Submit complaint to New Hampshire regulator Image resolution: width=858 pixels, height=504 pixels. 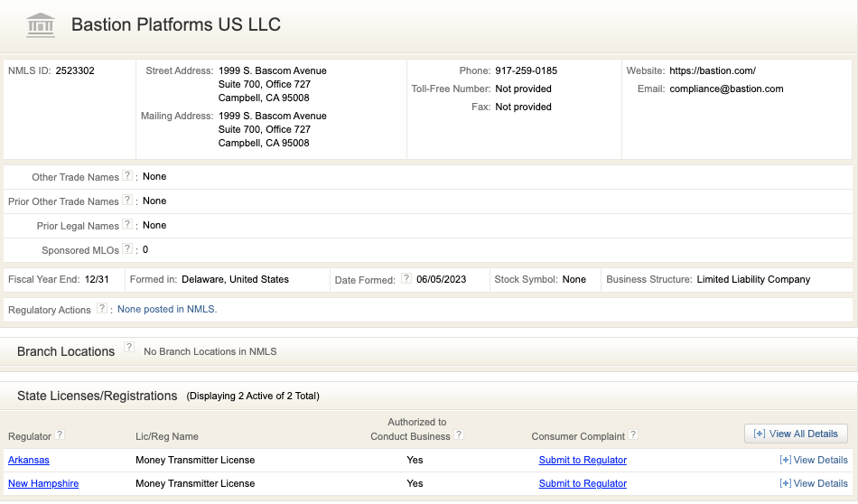tap(583, 483)
